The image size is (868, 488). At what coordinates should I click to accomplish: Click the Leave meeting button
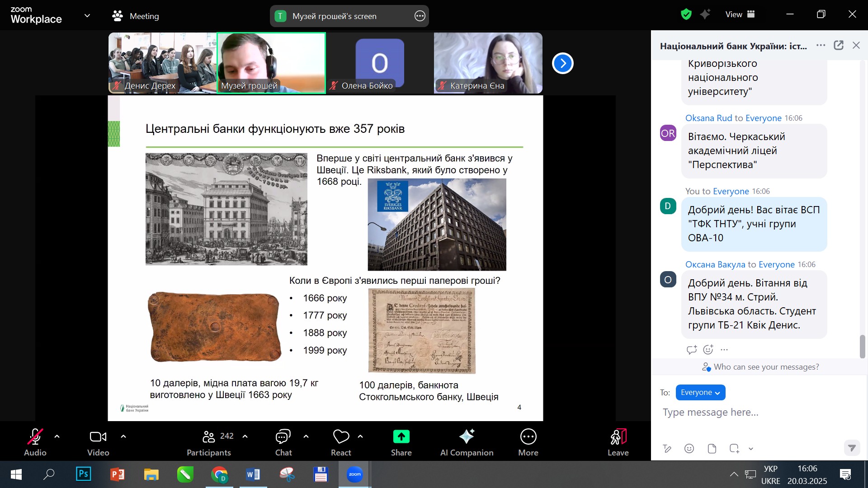point(618,442)
